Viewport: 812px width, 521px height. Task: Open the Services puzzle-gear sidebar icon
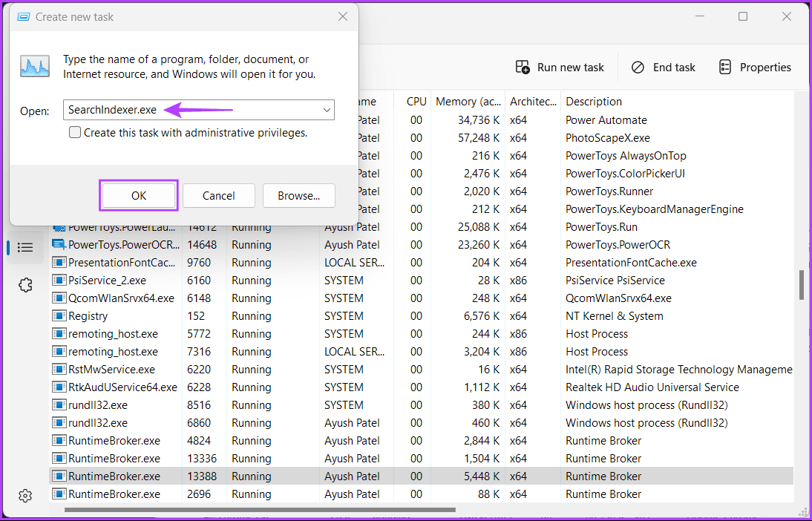point(24,285)
